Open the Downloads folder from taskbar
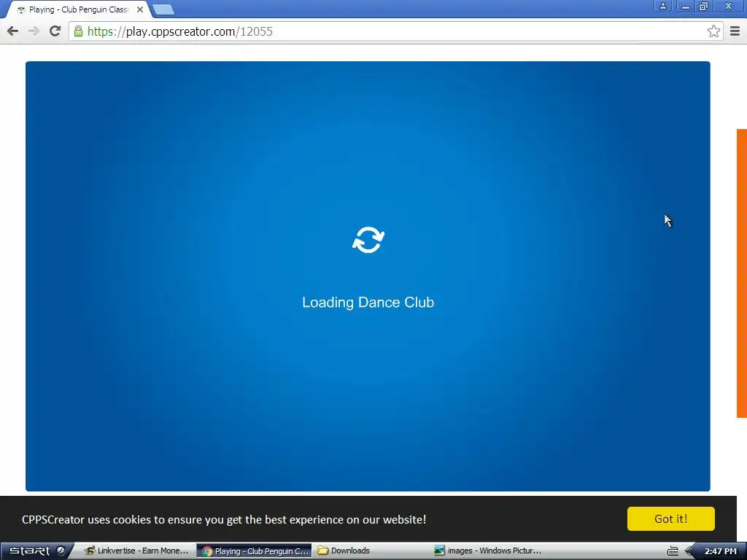Viewport: 747px width, 560px height. click(x=344, y=551)
